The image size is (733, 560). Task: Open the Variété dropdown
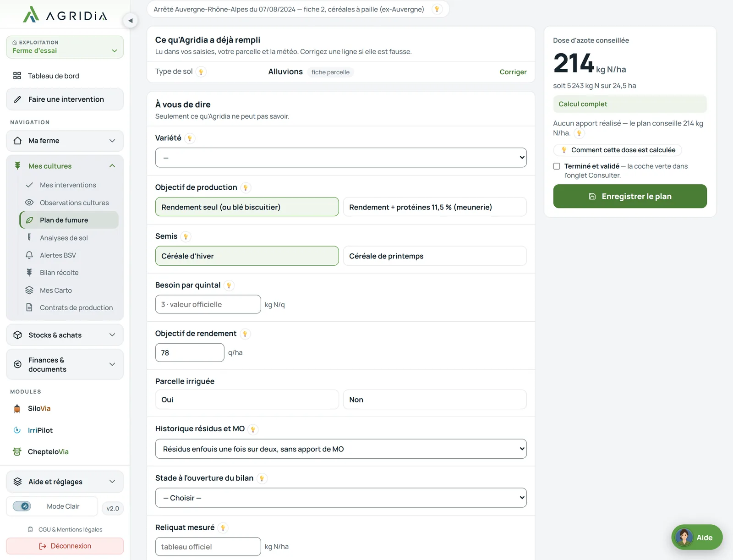point(341,158)
